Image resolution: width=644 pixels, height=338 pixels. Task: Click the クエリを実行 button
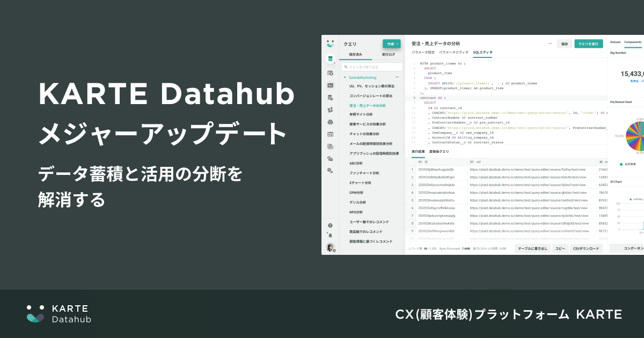(x=589, y=43)
